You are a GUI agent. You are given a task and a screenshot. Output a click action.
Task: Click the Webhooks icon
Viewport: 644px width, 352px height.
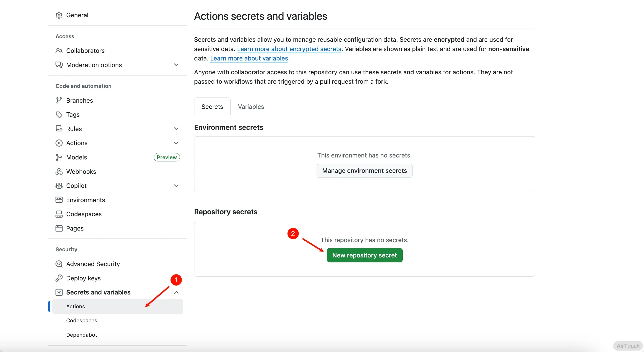tap(59, 171)
